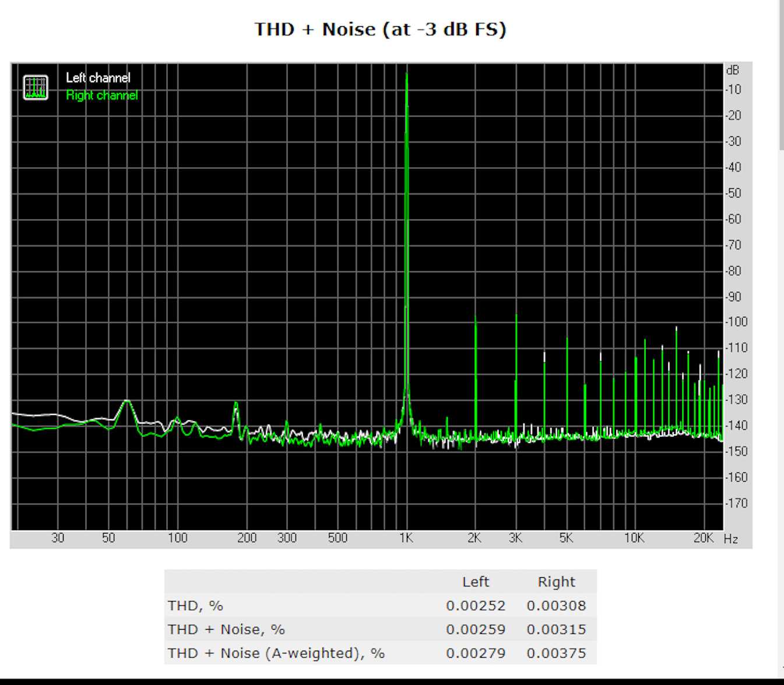The image size is (784, 685).
Task: Click the value 0.00252
Action: (x=476, y=606)
